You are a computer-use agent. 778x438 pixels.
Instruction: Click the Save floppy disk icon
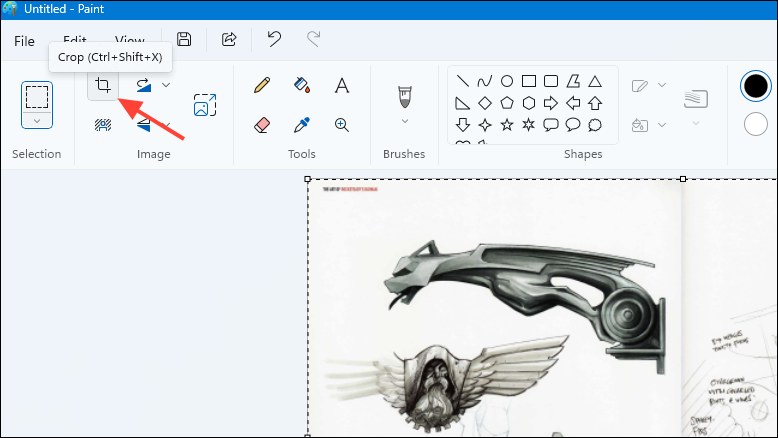pos(184,39)
